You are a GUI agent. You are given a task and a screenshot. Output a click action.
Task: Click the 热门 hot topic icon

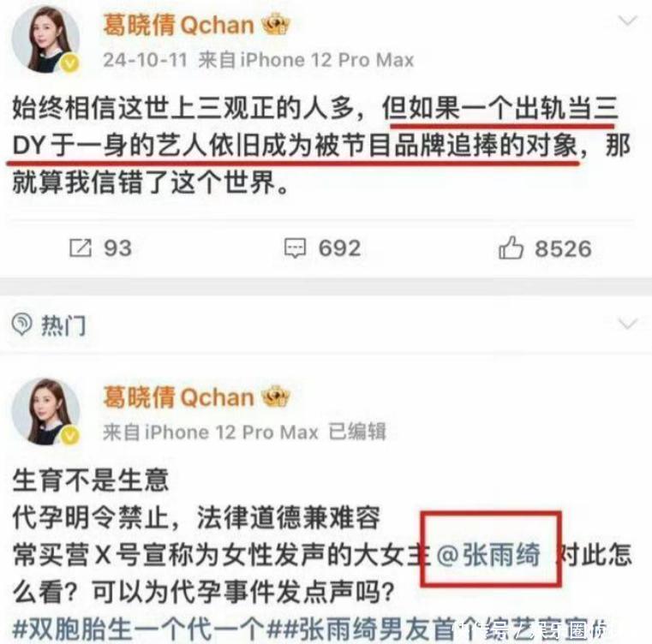21,324
